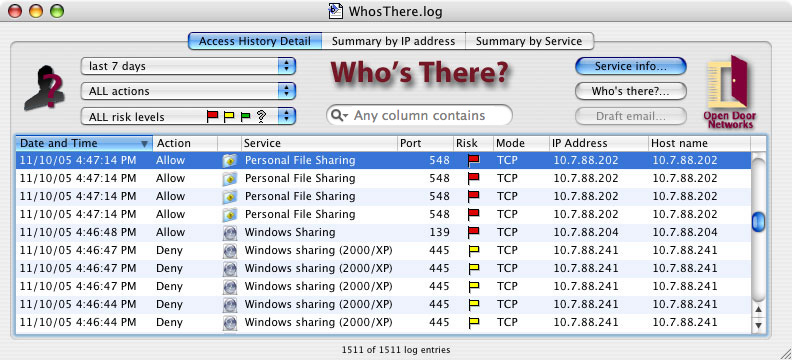792x360 pixels.
Task: Click the Service info... button
Action: (x=630, y=66)
